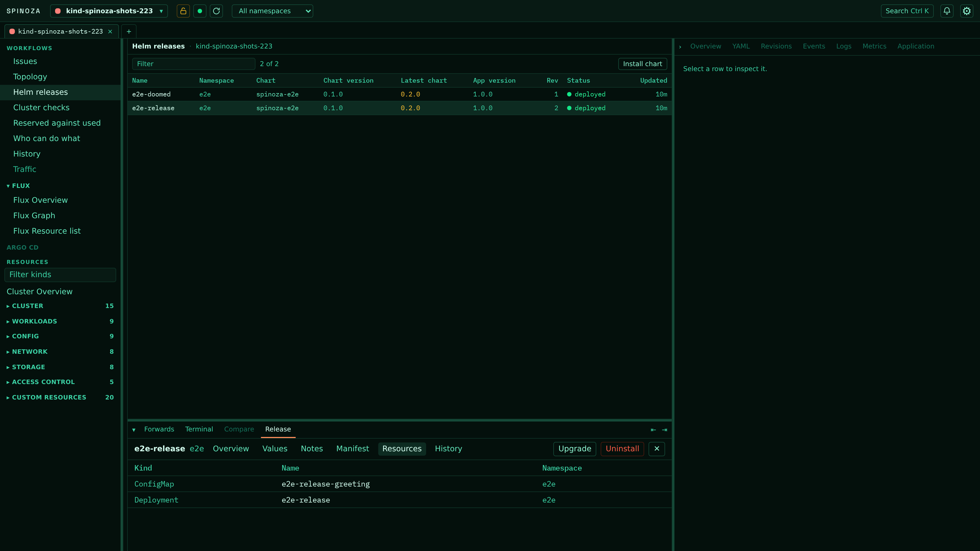This screenshot has width=980, height=551.
Task: Collapse the bottom panel arrow
Action: (134, 430)
